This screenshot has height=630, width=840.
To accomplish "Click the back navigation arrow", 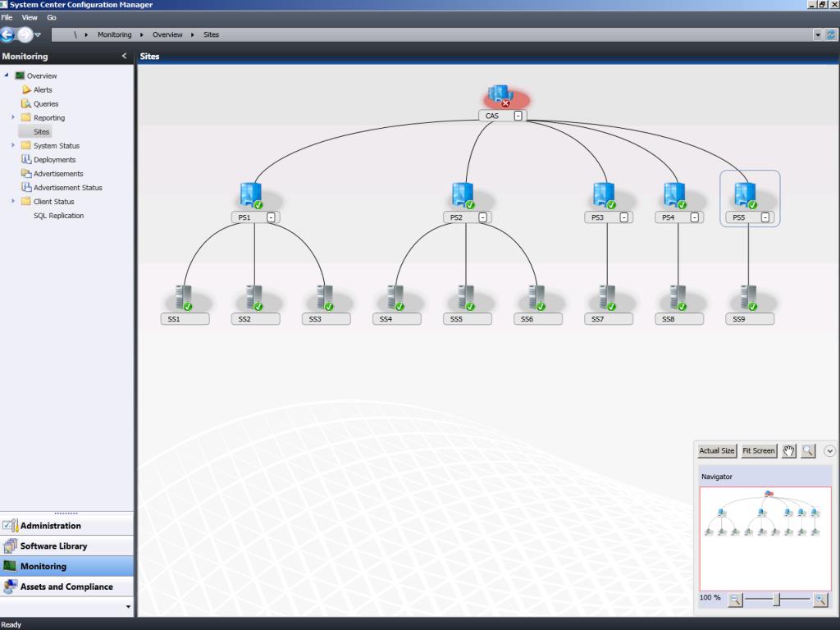I will tap(7, 34).
